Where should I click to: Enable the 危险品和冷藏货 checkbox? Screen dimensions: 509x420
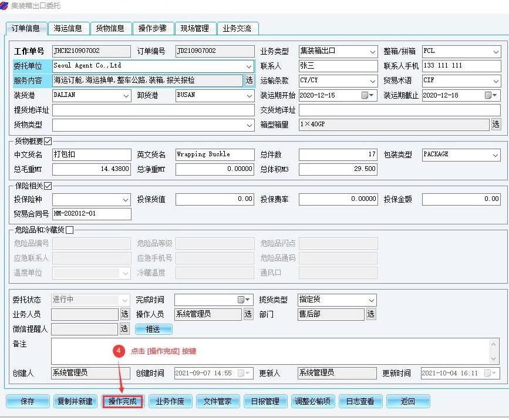coord(70,230)
